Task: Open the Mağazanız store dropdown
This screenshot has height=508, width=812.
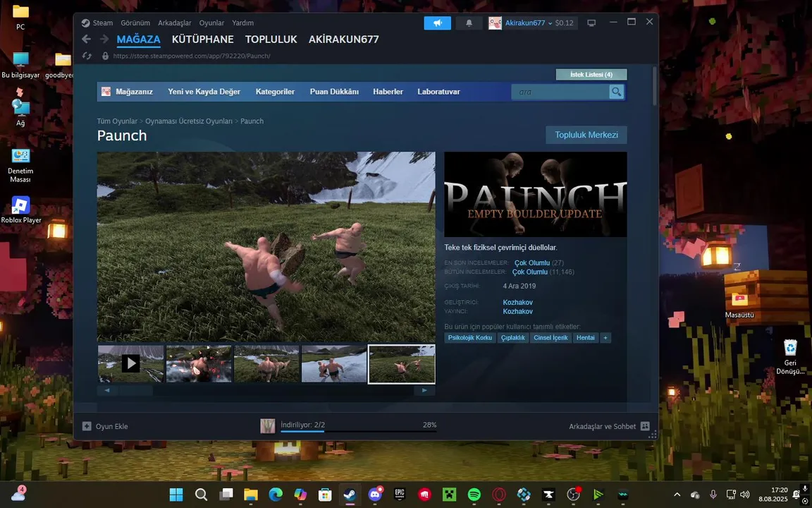Action: pos(134,92)
